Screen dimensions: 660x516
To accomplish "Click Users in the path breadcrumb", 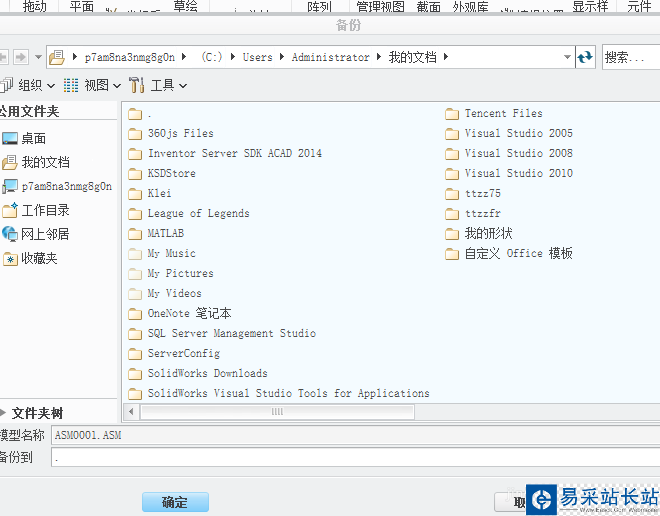I will [258, 57].
